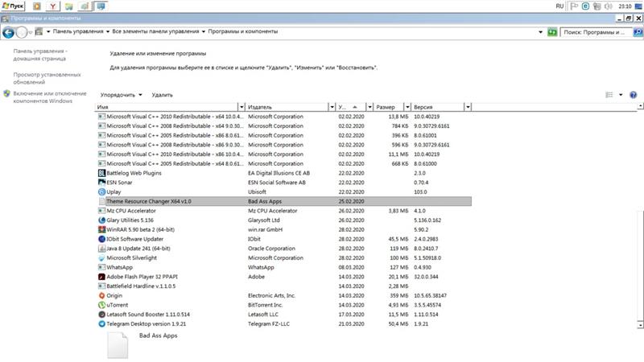The image size is (644, 362).
Task: Sort by the Версия column
Action: tap(437, 107)
